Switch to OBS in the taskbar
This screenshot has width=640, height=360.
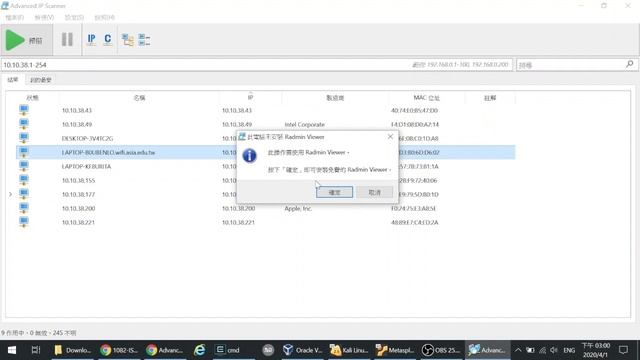tap(441, 350)
